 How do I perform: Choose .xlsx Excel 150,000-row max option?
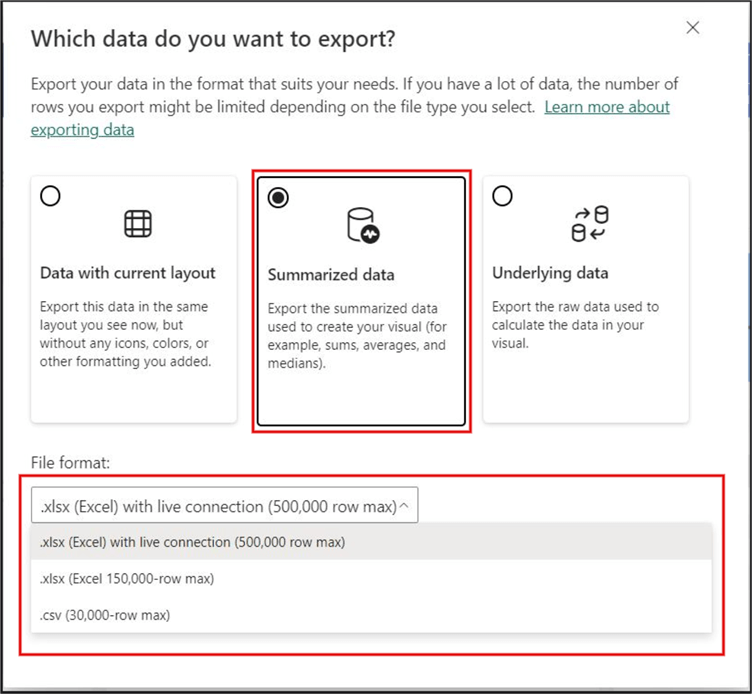[126, 578]
